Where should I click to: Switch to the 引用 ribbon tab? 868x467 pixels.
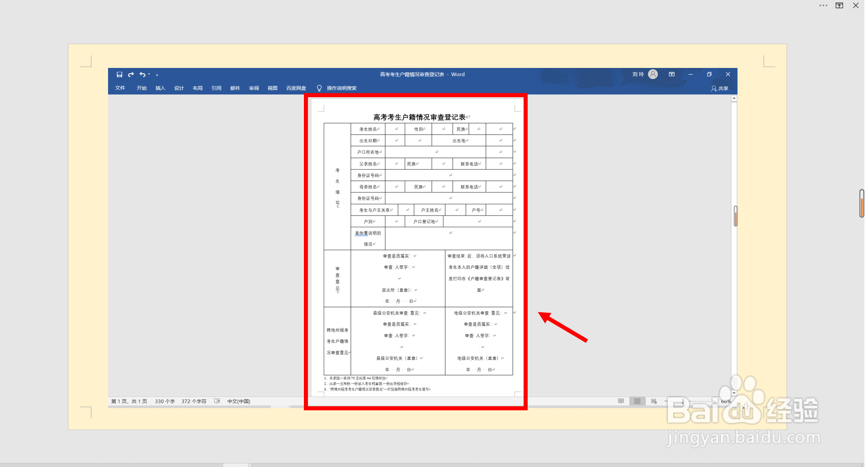point(217,88)
